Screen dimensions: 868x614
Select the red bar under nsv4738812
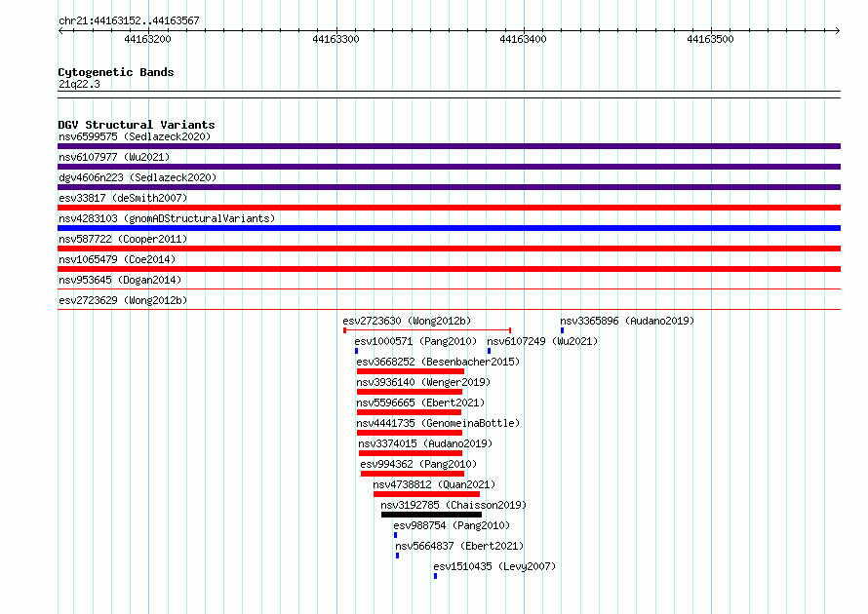click(426, 494)
